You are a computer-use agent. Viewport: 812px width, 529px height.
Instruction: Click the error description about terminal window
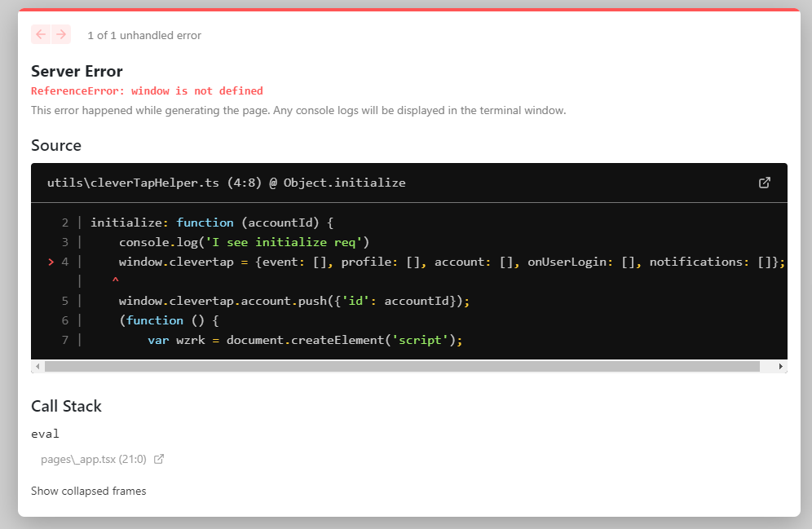coord(298,110)
